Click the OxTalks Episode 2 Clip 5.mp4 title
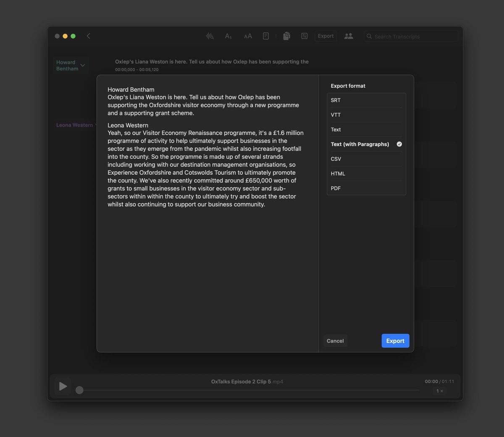 pos(247,382)
